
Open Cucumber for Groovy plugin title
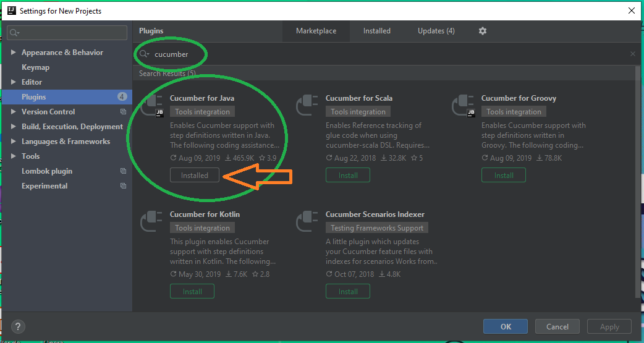pos(519,98)
